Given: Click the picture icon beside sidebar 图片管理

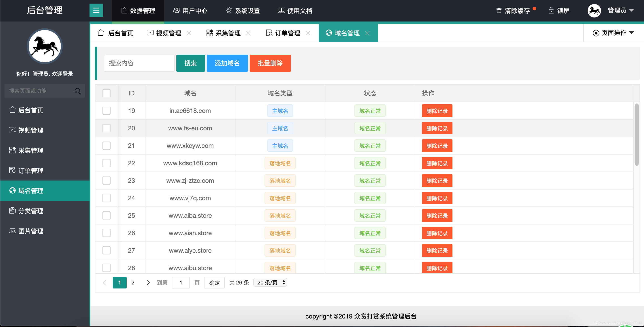Looking at the screenshot, I should pos(12,231).
